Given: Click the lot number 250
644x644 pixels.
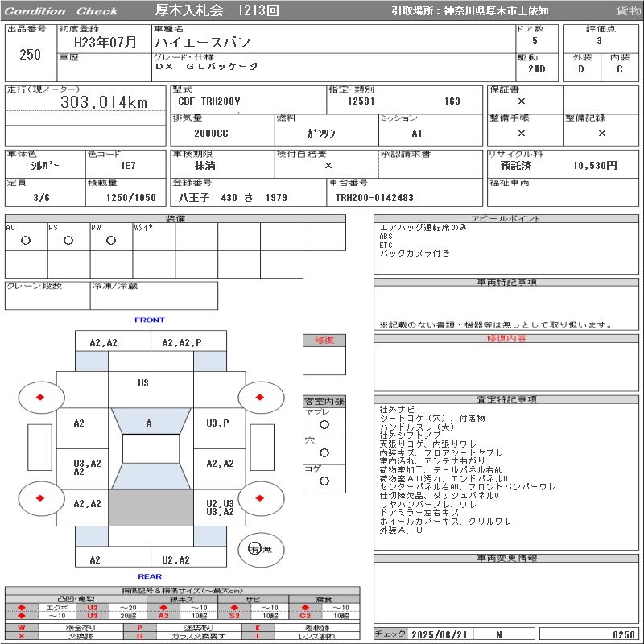Looking at the screenshot, I should tap(30, 54).
